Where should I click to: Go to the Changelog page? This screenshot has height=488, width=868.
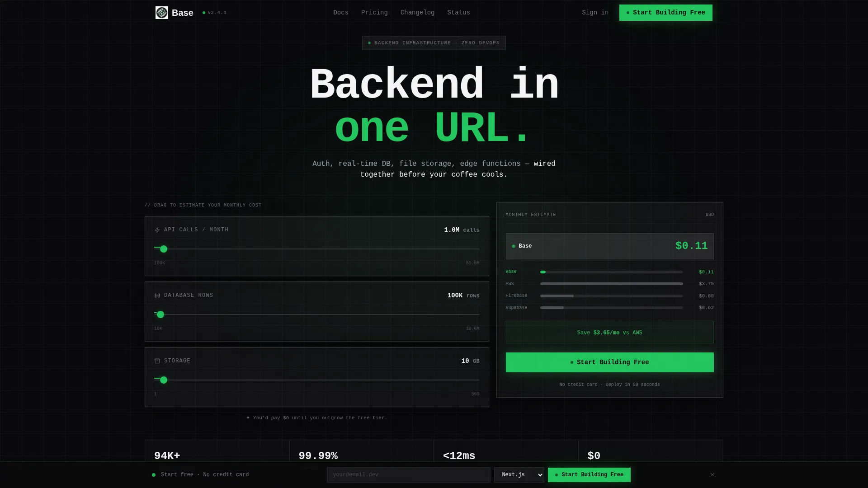[417, 13]
